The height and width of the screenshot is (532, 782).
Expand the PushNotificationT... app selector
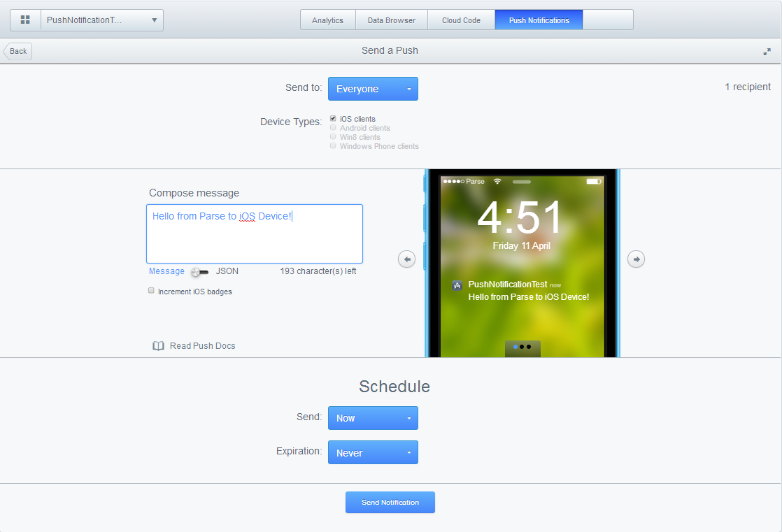coord(101,20)
